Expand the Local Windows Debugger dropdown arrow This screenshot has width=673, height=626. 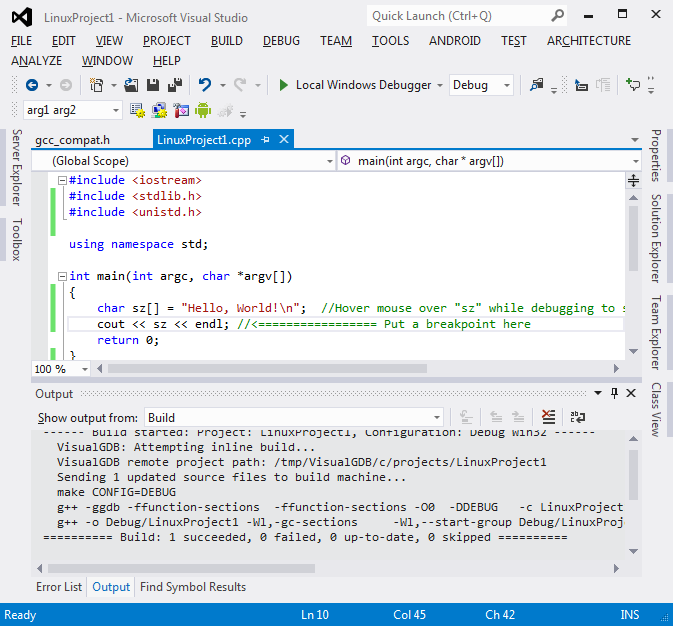[x=440, y=85]
